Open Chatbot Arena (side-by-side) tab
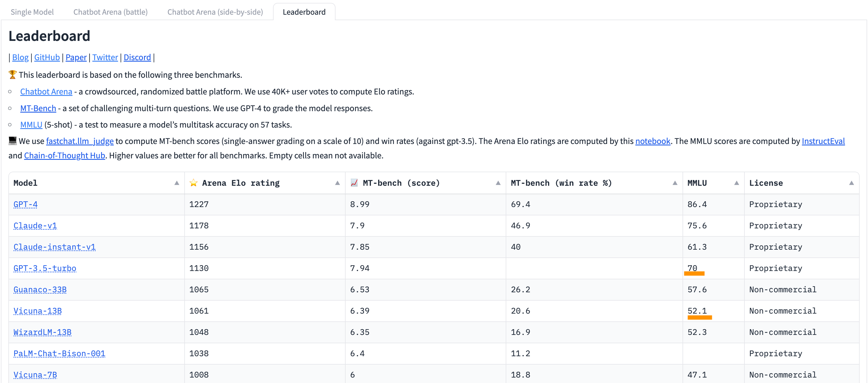 tap(215, 12)
